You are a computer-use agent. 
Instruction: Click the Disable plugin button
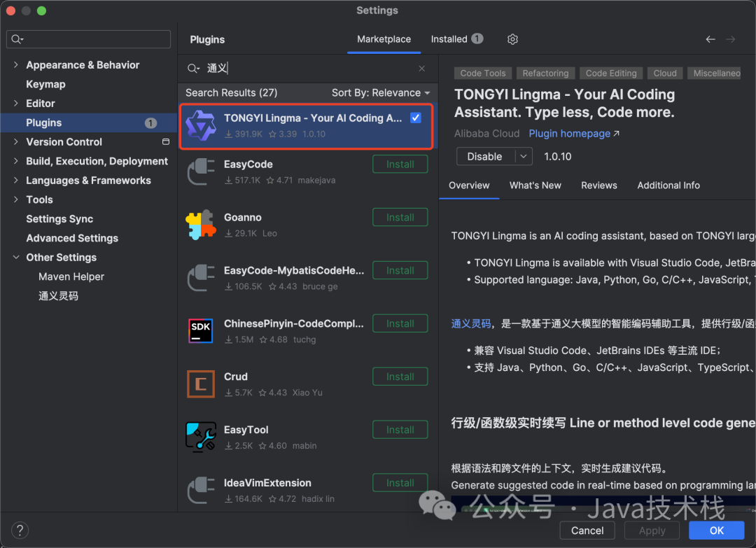tap(485, 156)
